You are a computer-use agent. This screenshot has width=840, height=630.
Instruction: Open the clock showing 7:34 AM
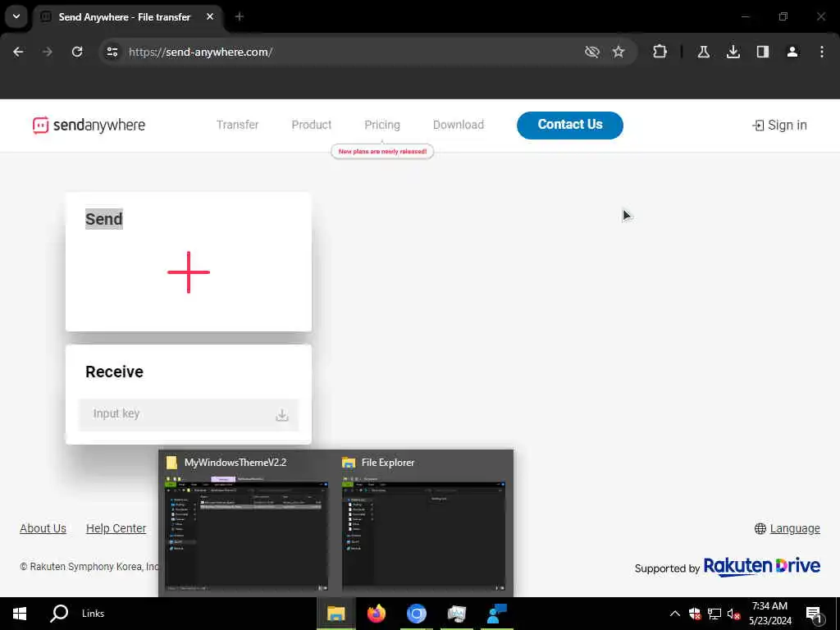[769, 614]
